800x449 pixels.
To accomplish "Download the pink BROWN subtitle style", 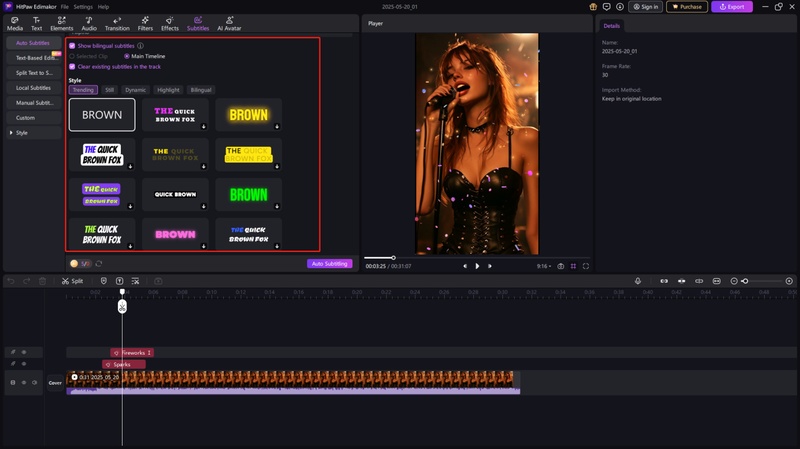I will tap(204, 246).
